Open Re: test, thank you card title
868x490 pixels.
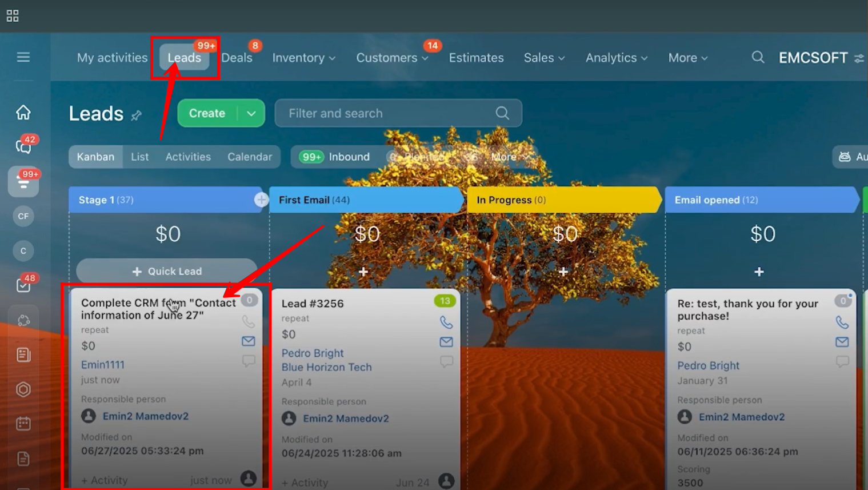pyautogui.click(x=748, y=310)
